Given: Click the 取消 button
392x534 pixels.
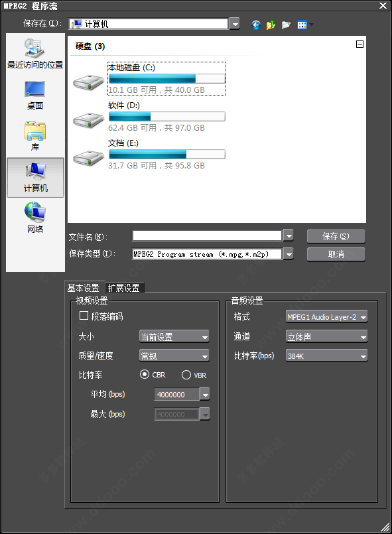Looking at the screenshot, I should (336, 255).
